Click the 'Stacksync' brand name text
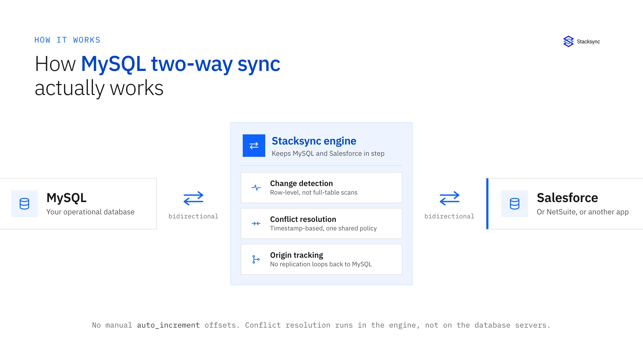The height and width of the screenshot is (364, 643). point(588,41)
